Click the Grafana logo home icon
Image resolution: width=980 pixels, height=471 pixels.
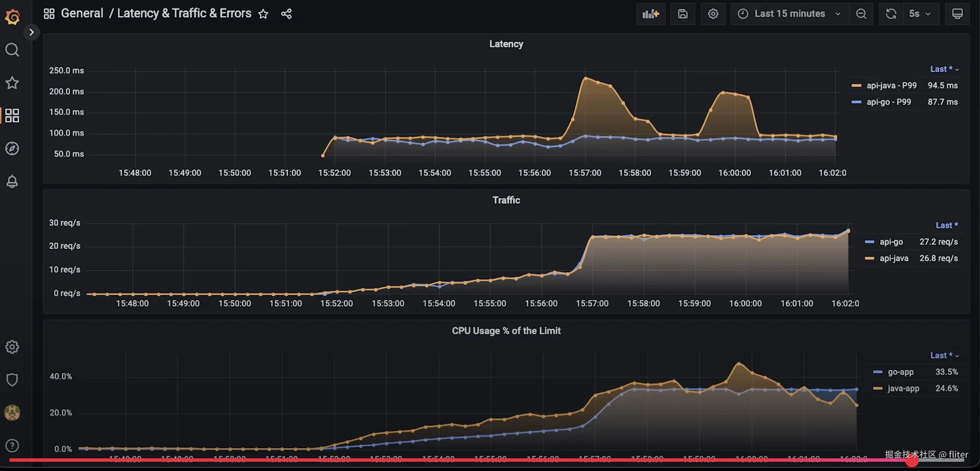coord(13,17)
